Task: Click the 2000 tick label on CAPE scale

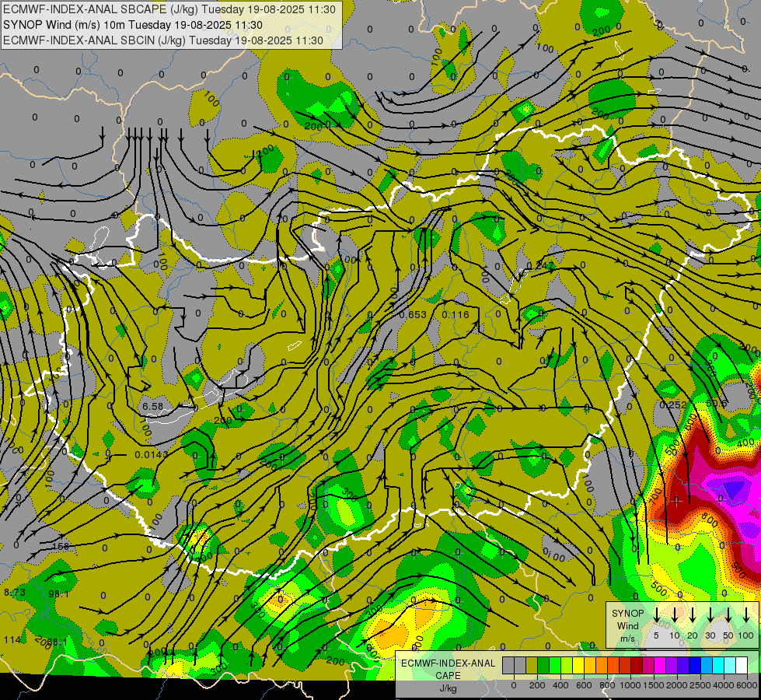Action: click(677, 685)
